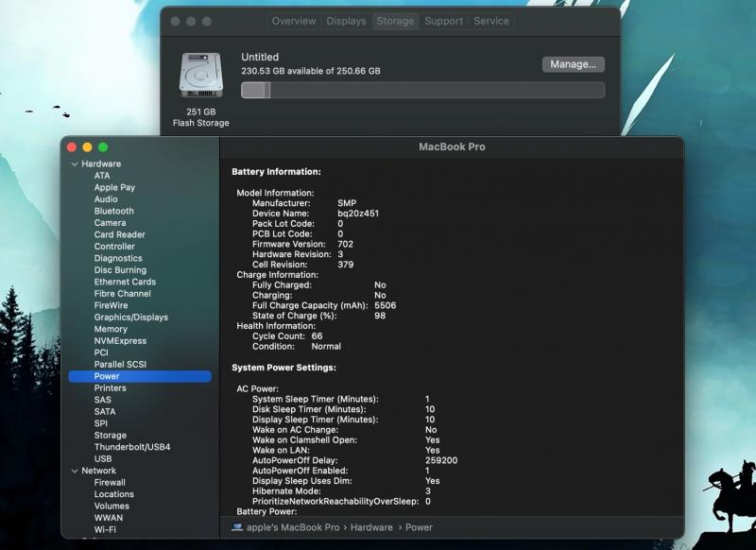Click the storage usage bar
756x550 pixels.
point(422,90)
